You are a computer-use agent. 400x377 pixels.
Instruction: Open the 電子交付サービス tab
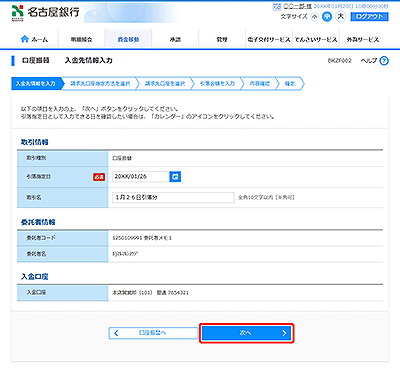click(x=269, y=39)
